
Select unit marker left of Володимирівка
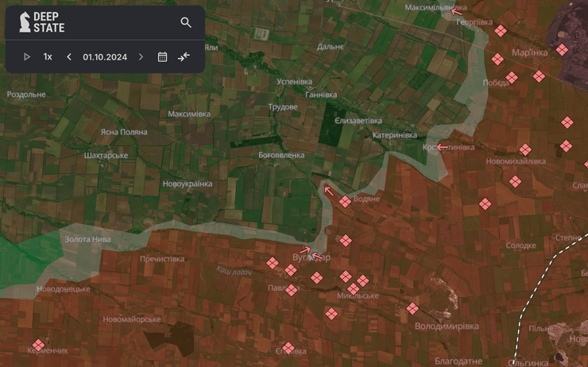pyautogui.click(x=412, y=308)
